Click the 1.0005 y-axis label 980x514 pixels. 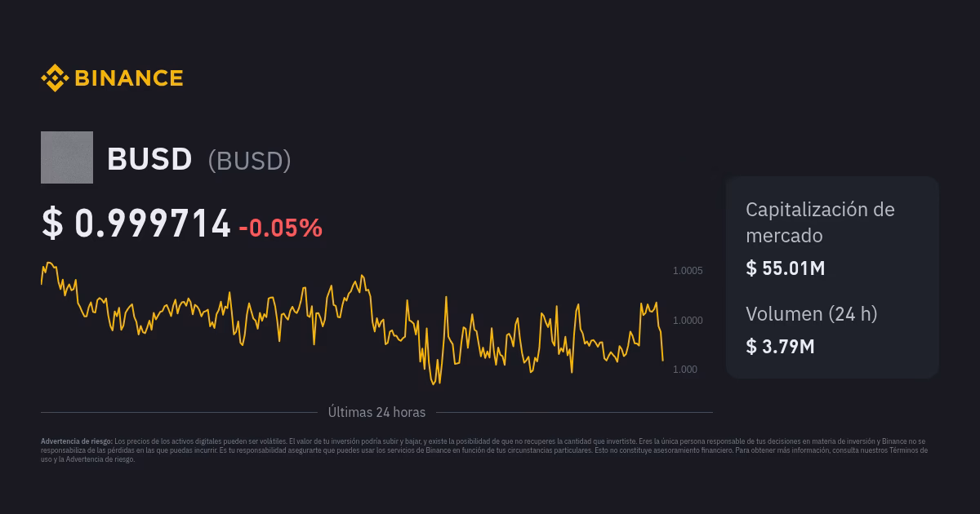(687, 271)
